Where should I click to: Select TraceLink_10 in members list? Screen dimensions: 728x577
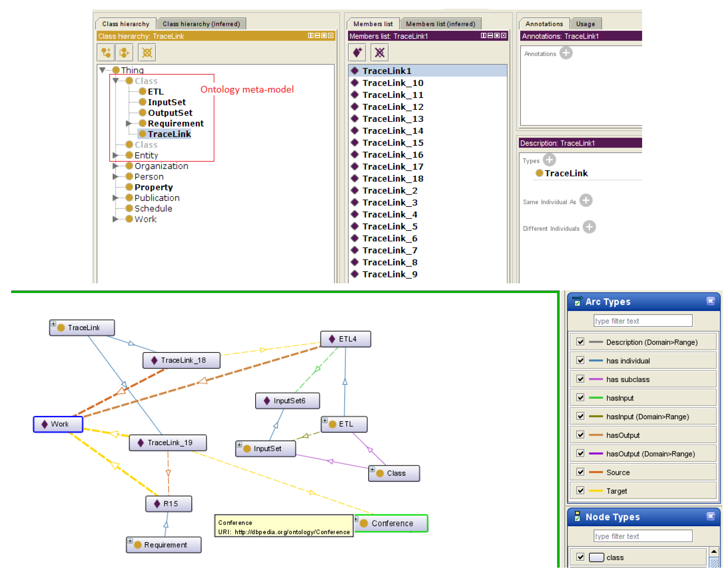392,83
